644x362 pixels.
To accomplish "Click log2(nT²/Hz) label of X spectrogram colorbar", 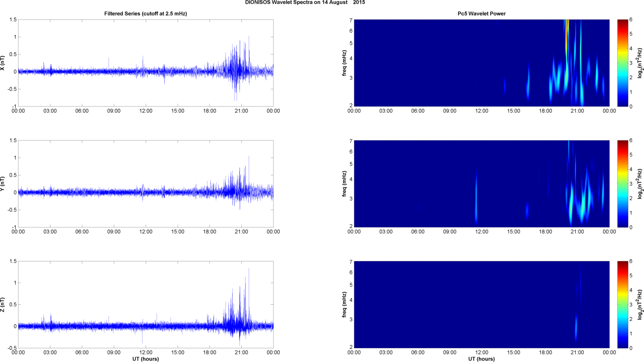I will pos(641,63).
